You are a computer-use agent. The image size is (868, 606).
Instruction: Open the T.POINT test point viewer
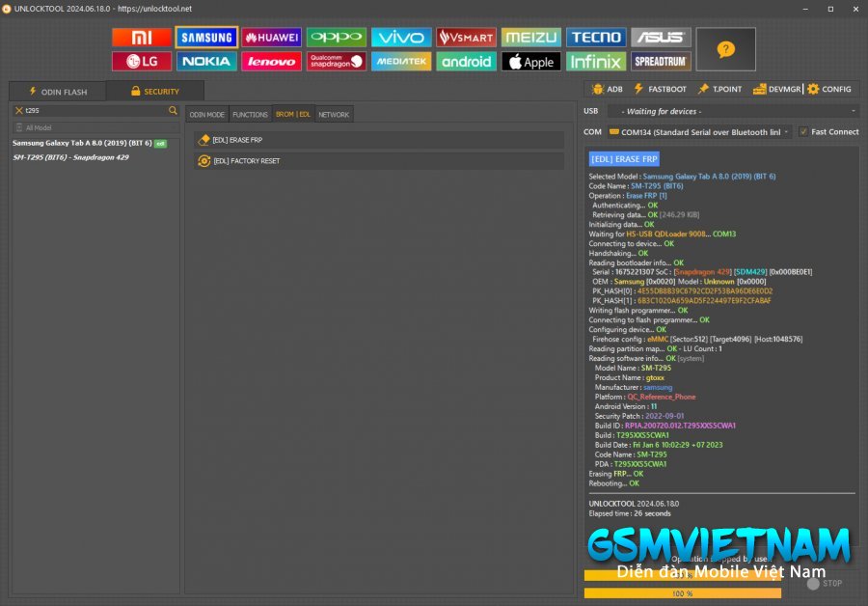[719, 89]
